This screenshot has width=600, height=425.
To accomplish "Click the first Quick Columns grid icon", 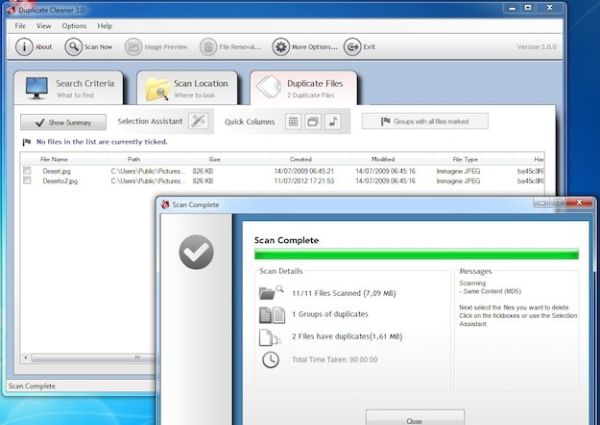I will (293, 122).
